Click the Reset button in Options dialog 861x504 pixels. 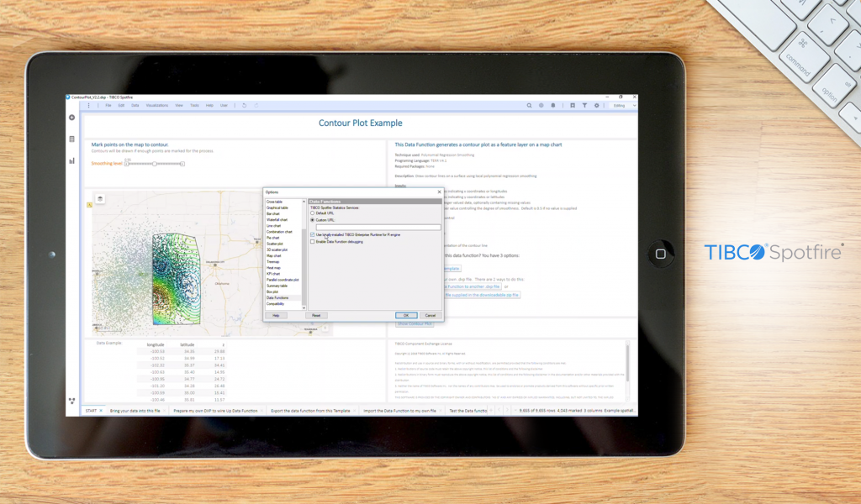pos(317,315)
